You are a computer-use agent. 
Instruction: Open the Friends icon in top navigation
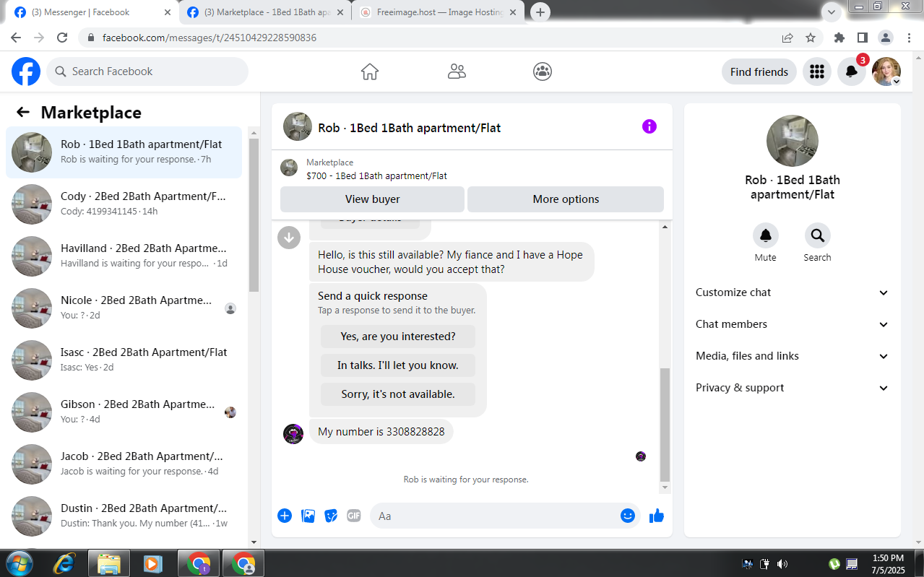point(457,71)
